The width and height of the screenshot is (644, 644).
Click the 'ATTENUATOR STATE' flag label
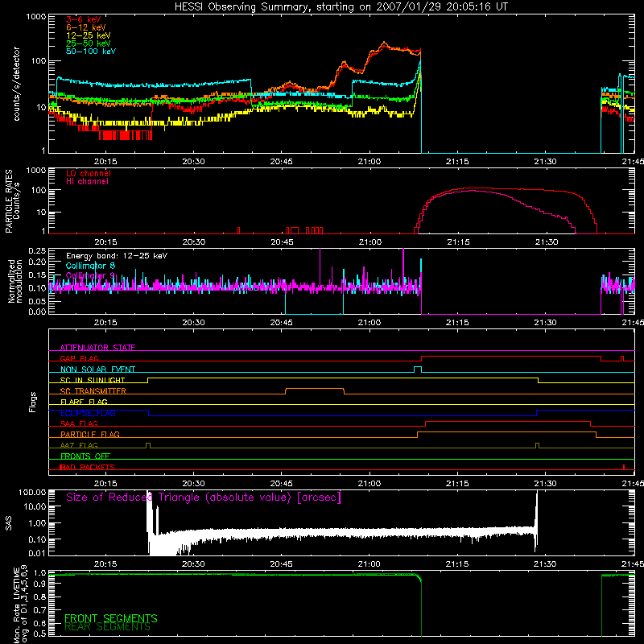tap(97, 348)
